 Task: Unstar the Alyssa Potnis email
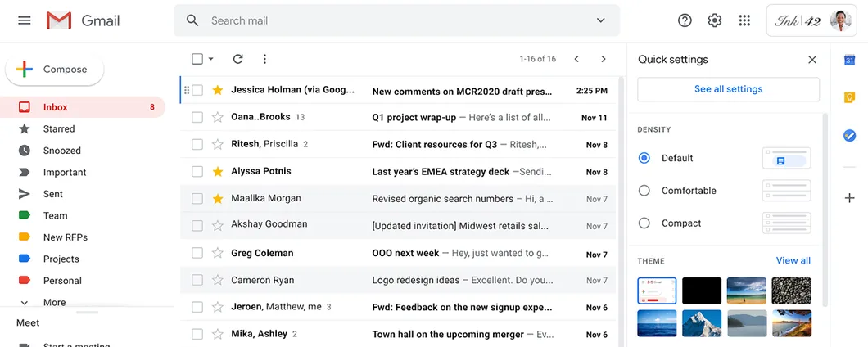pyautogui.click(x=218, y=172)
